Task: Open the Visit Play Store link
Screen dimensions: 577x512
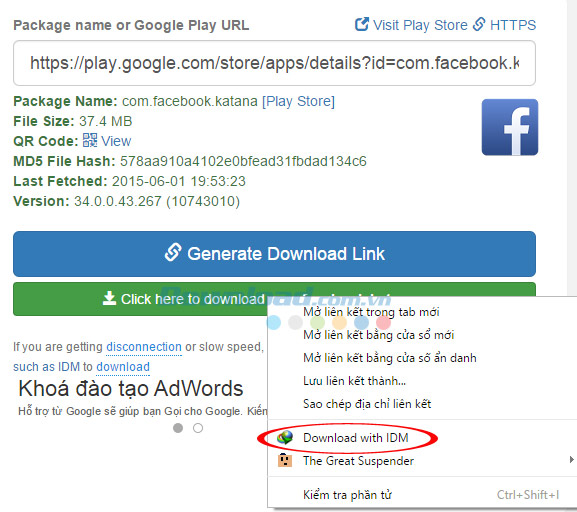Action: pyautogui.click(x=420, y=25)
